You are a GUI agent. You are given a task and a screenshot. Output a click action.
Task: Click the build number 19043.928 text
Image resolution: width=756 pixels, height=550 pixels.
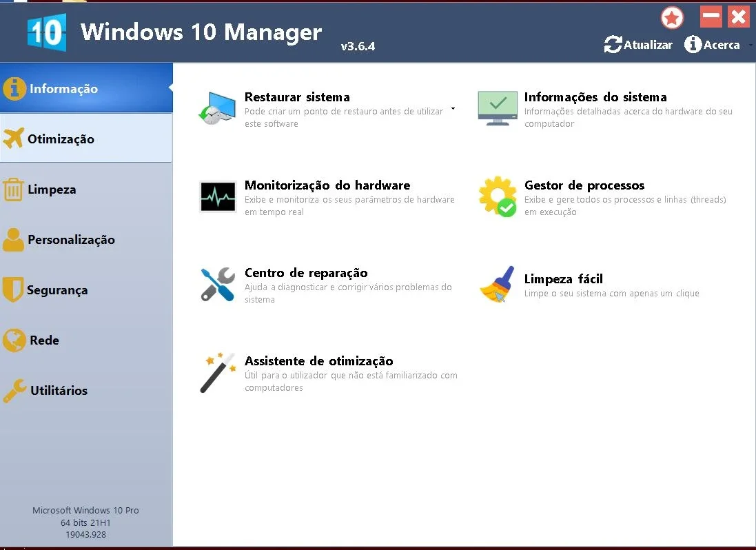(86, 535)
